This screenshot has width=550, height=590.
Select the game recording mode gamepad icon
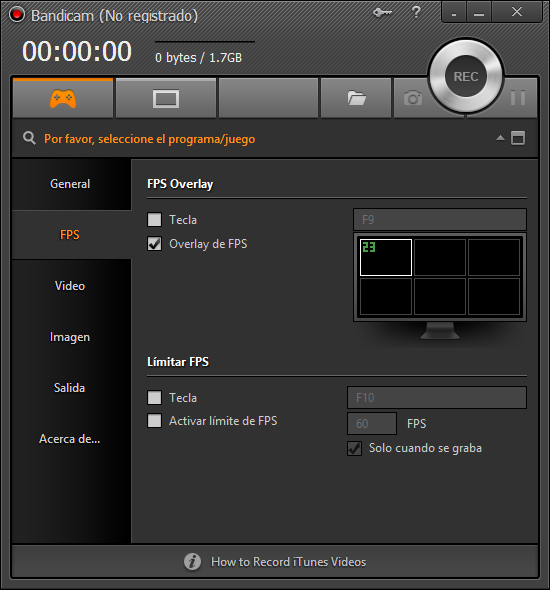click(63, 99)
